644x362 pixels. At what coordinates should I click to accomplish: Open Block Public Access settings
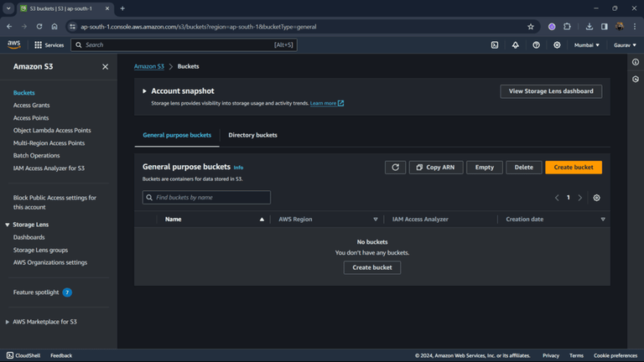tap(55, 202)
